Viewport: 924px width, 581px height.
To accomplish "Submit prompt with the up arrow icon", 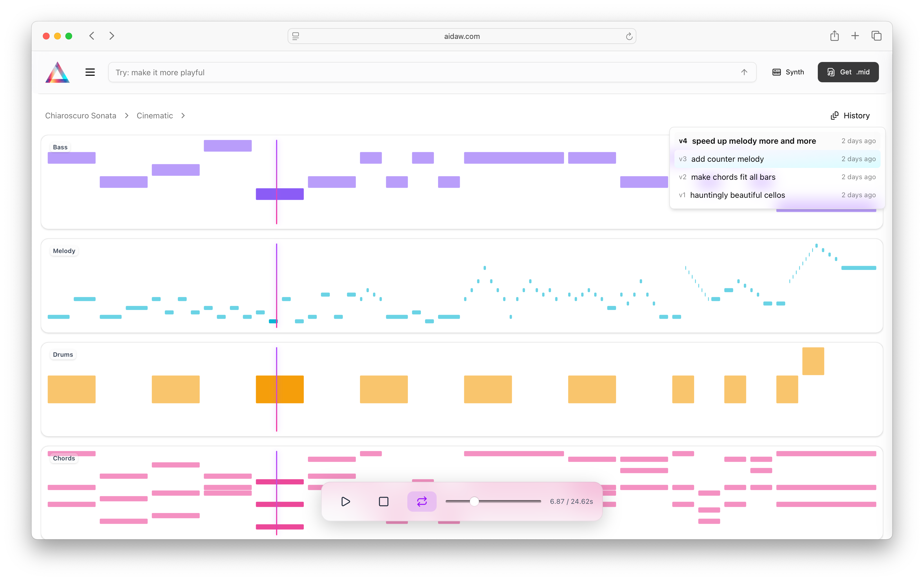I will pyautogui.click(x=744, y=72).
